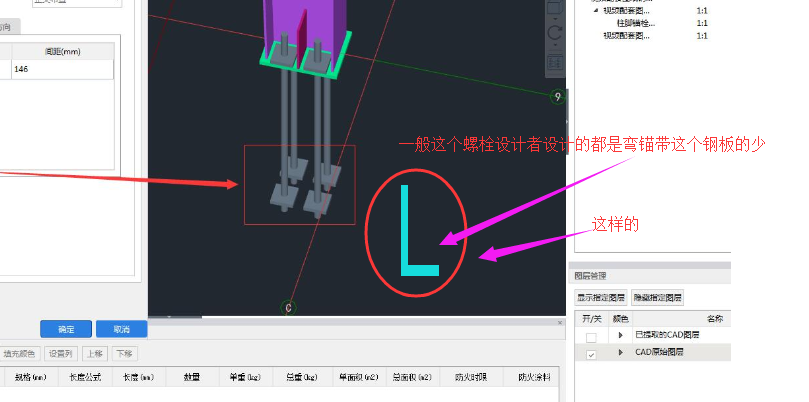Close the bottom table panel with the x
The image size is (809, 402).
560,323
